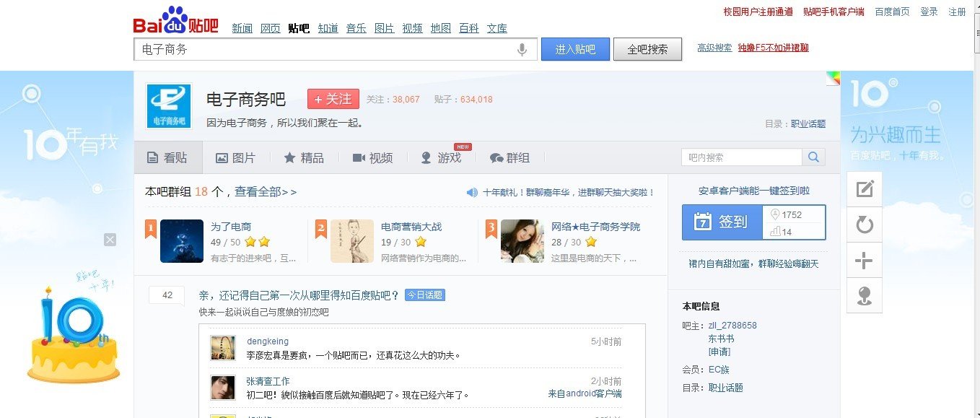Click the refresh sidebar icon
This screenshot has width=980, height=418.
(x=864, y=225)
